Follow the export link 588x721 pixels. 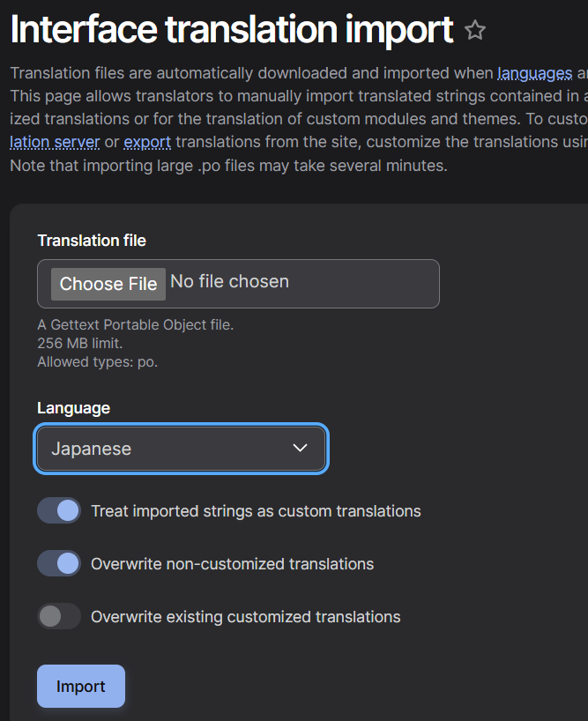click(x=147, y=142)
